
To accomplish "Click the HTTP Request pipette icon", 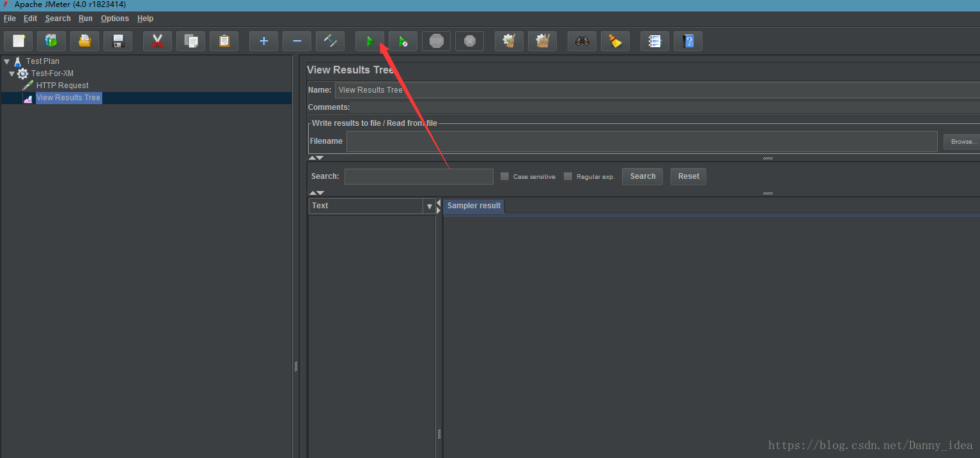I will pyautogui.click(x=27, y=86).
